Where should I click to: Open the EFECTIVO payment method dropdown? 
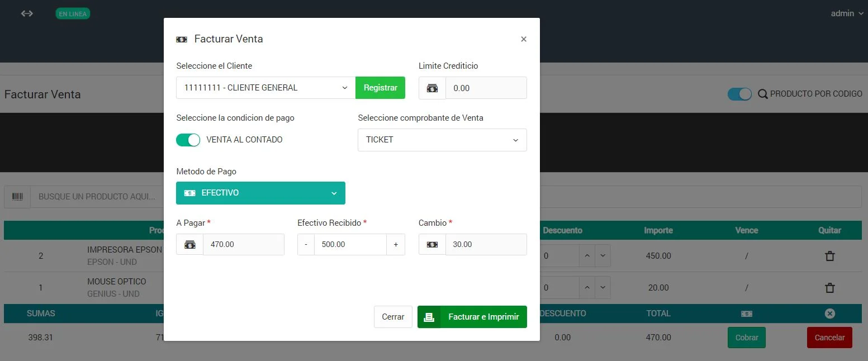[x=260, y=193]
